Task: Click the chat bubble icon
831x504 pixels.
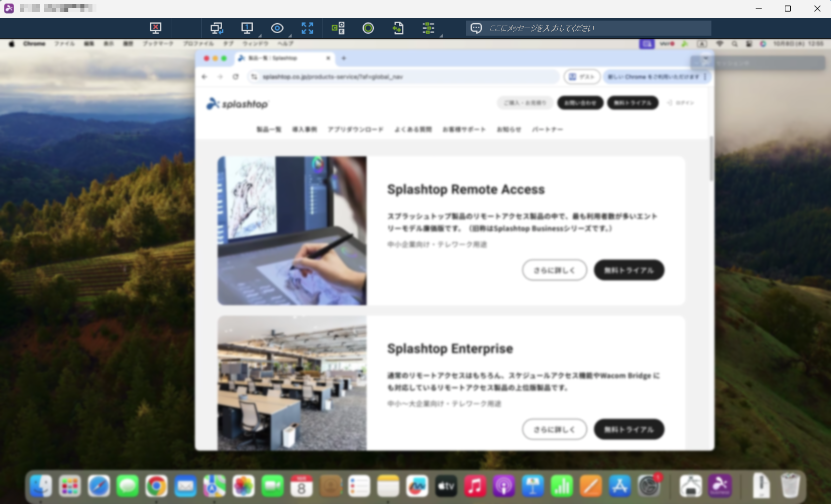Action: point(476,28)
